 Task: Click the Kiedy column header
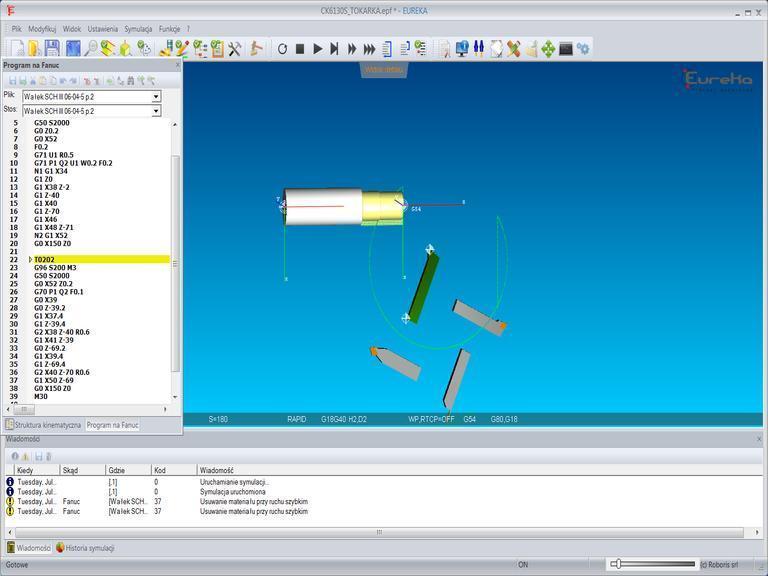[x=37, y=470]
